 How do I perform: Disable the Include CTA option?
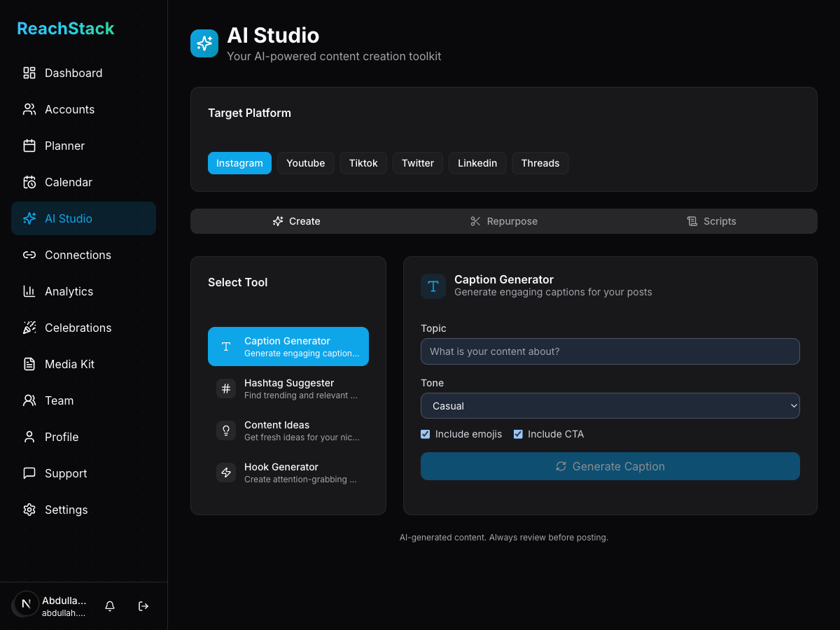click(518, 434)
